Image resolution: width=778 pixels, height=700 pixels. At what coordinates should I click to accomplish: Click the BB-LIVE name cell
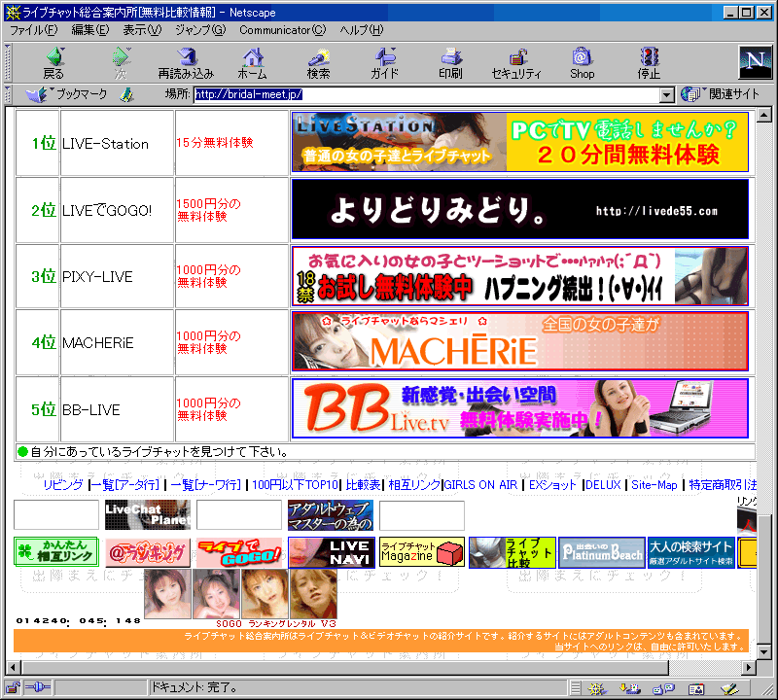[x=117, y=409]
